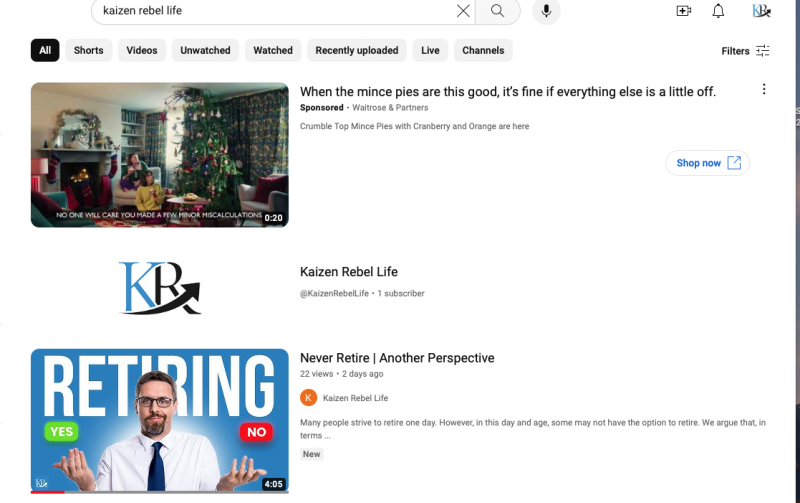Select the Channels filter chip

pos(483,51)
